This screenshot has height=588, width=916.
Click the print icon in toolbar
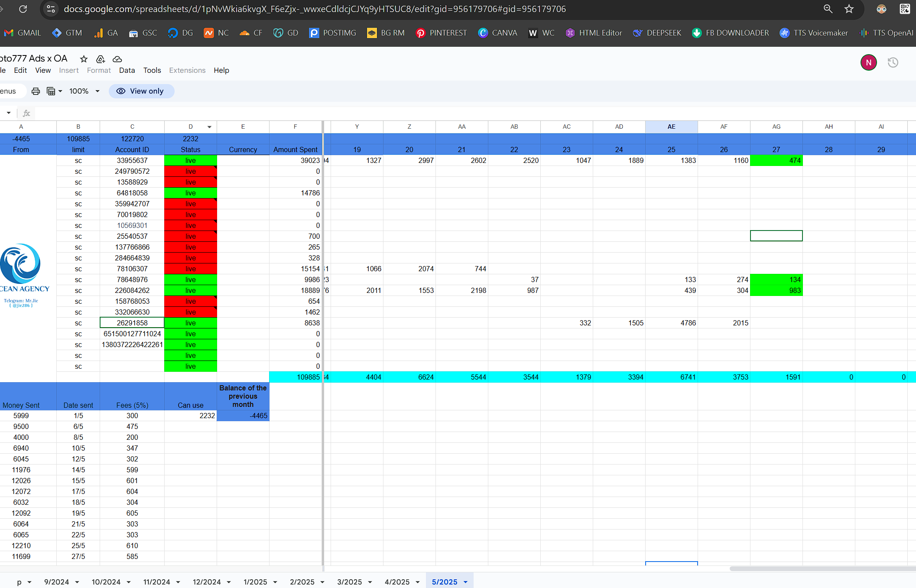pyautogui.click(x=36, y=91)
